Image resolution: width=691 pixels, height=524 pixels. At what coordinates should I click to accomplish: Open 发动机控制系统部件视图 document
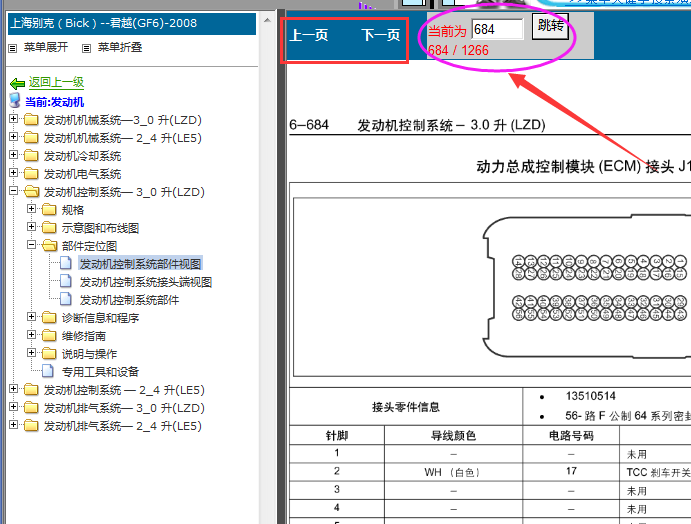tap(140, 264)
